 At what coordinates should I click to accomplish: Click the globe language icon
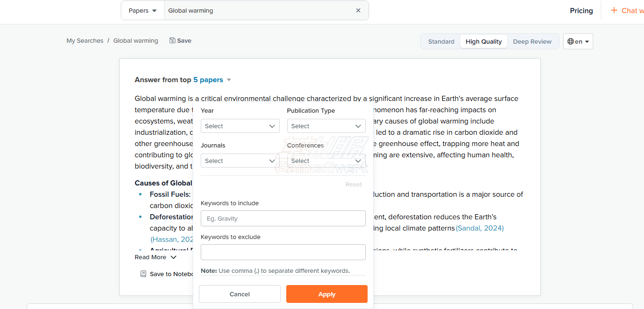coord(571,41)
